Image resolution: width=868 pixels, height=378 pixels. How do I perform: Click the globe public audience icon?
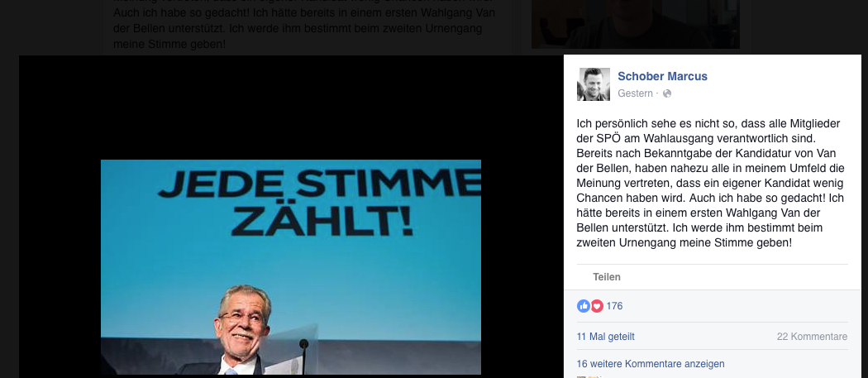pos(667,93)
